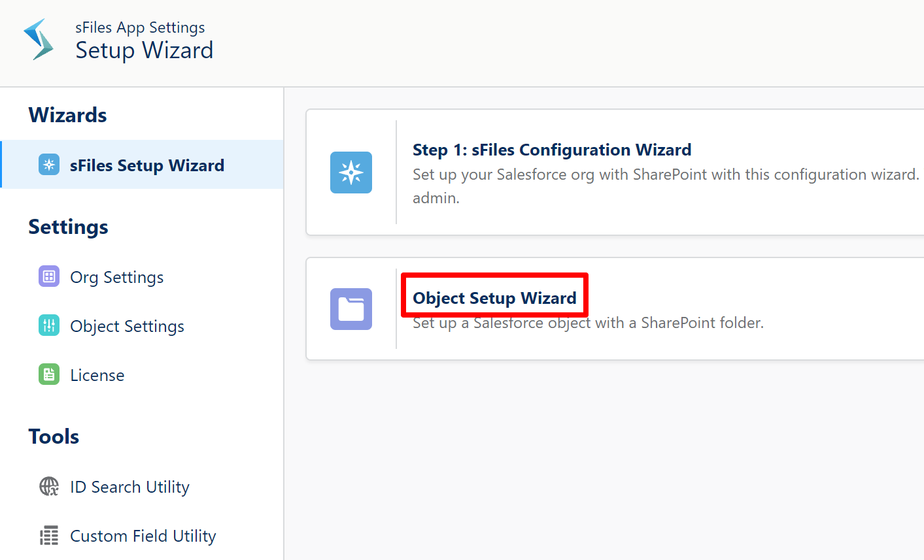Viewport: 924px width, 560px height.
Task: Open ID Search Utility tool
Action: tap(130, 487)
